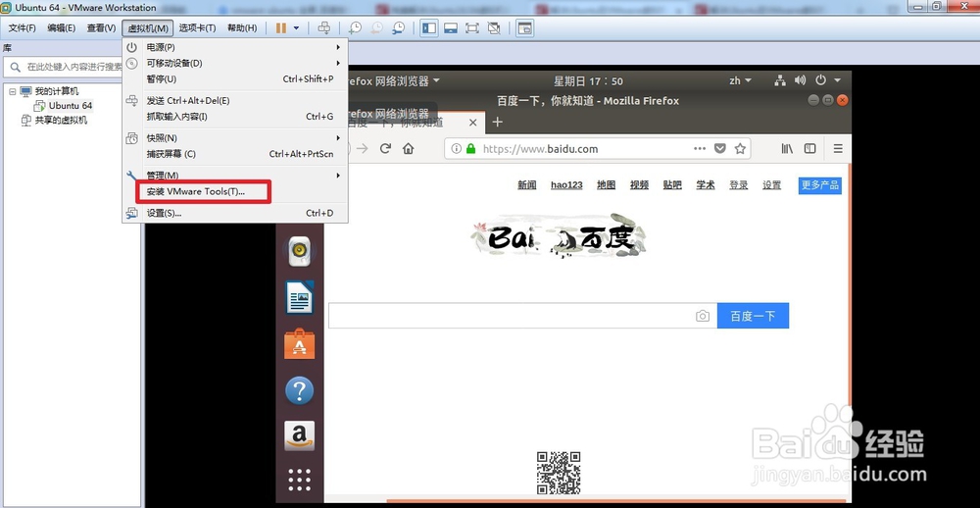Close the open 虚拟机(M) menu
Viewport: 980px width, 508px height.
(148, 28)
